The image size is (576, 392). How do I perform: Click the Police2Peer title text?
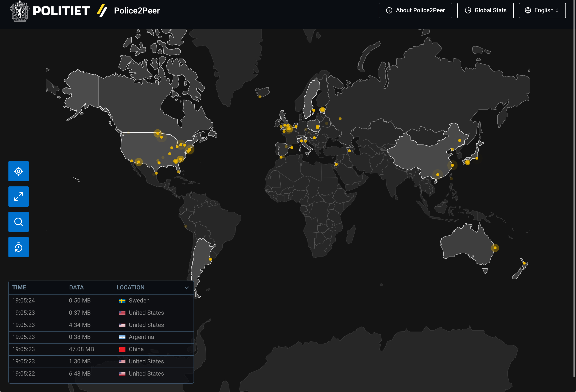pos(137,11)
